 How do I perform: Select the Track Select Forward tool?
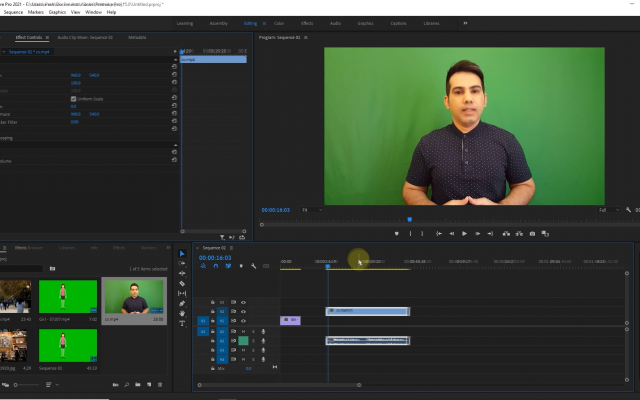pyautogui.click(x=182, y=264)
